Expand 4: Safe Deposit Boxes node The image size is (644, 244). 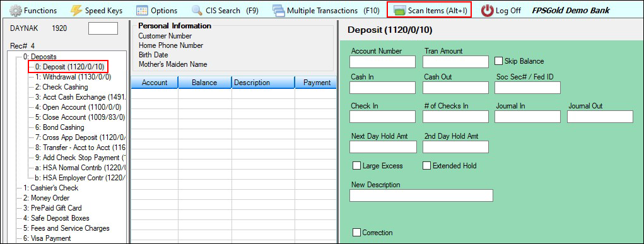[x=56, y=218]
